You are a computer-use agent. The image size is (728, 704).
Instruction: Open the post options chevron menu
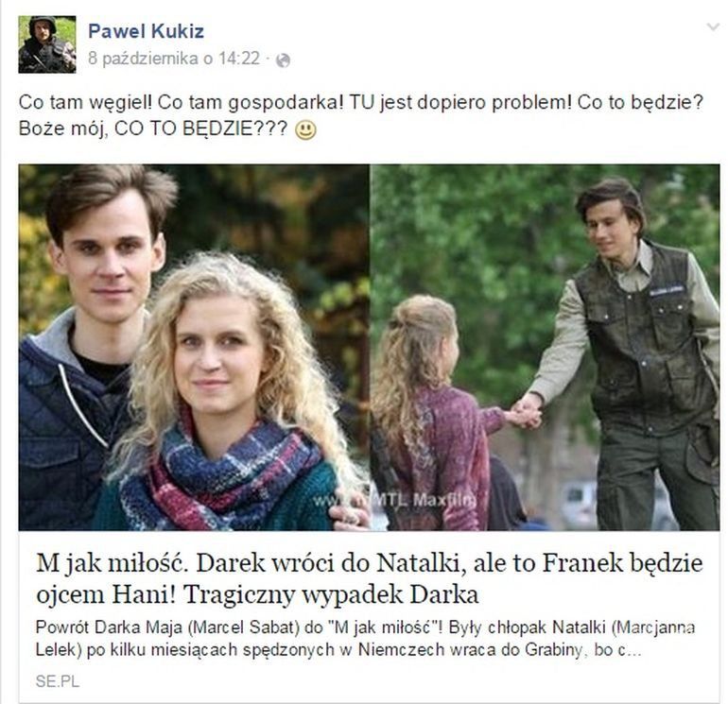click(x=712, y=27)
